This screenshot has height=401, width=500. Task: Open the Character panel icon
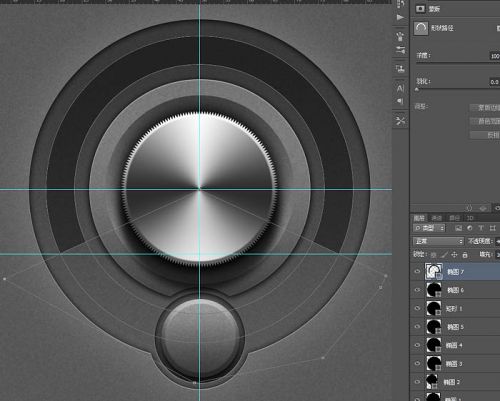pos(400,88)
